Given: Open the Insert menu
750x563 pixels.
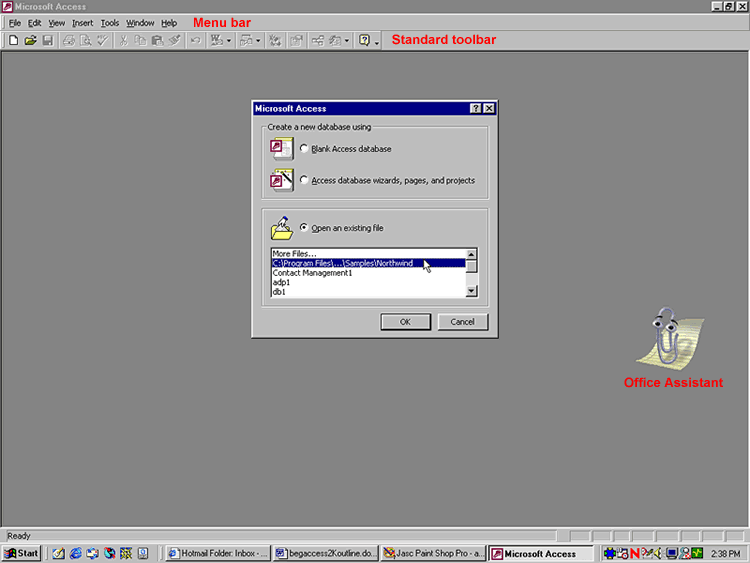Looking at the screenshot, I should pyautogui.click(x=82, y=23).
